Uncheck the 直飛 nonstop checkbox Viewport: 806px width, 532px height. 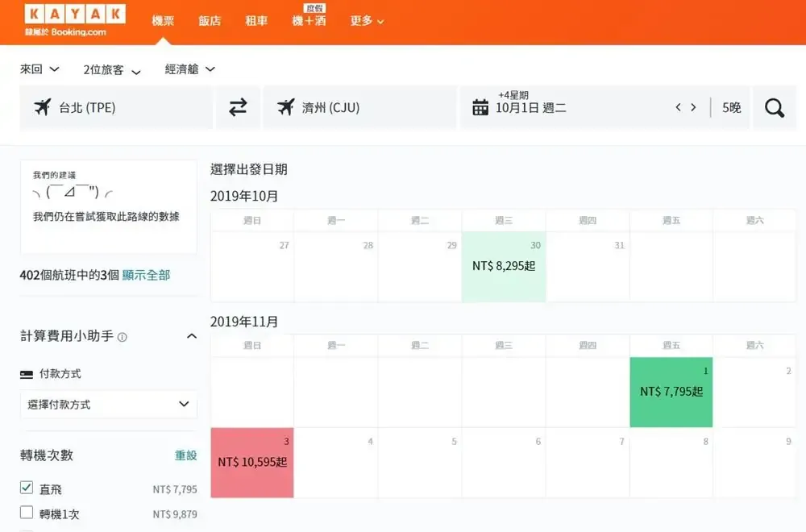click(27, 488)
